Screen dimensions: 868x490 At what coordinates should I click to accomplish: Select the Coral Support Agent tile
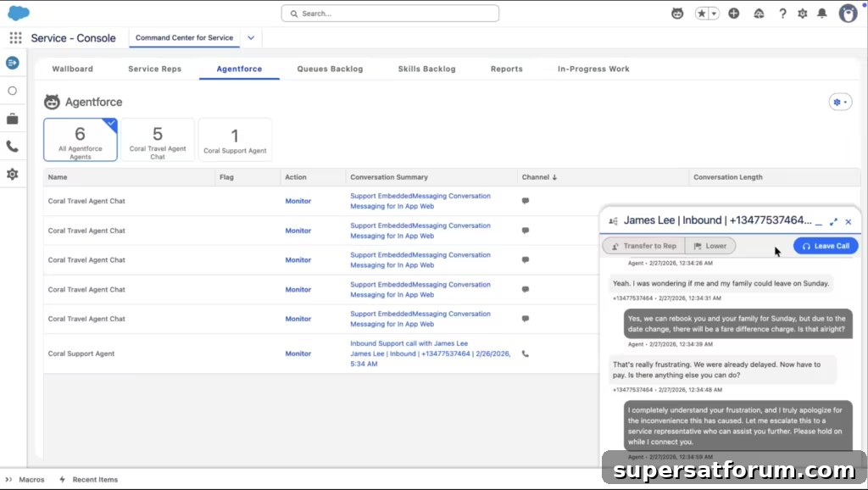pos(235,140)
